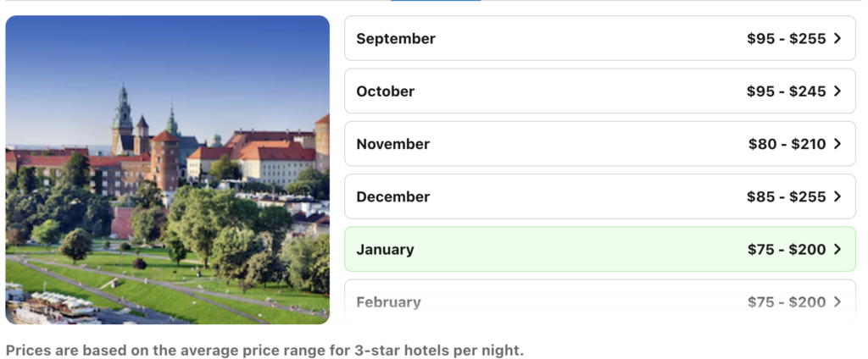Click the $85 - $255 price range
868x359 pixels.
pos(786,196)
